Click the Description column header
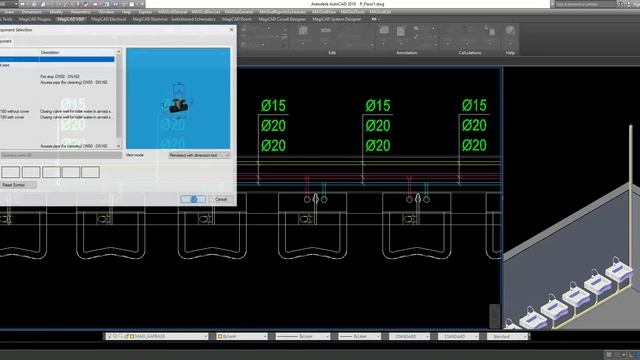This screenshot has width=640, height=360. 50,52
